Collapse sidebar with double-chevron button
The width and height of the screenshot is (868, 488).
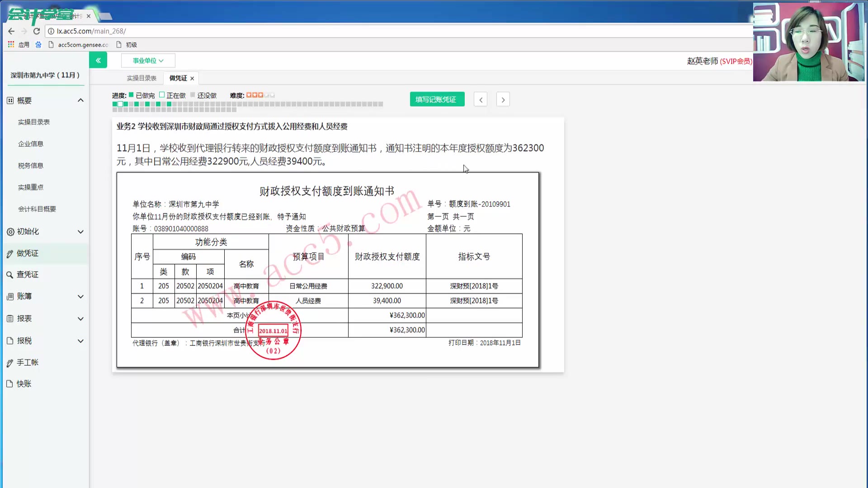98,60
